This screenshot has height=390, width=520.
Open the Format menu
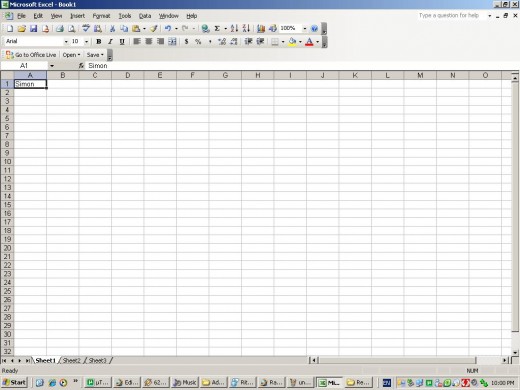coord(101,16)
